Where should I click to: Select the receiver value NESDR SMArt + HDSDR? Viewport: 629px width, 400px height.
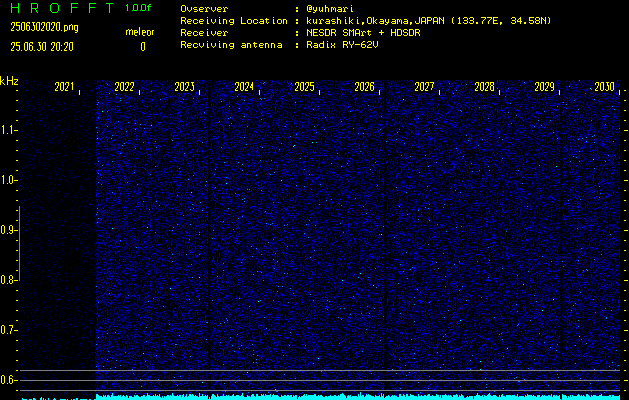click(363, 33)
